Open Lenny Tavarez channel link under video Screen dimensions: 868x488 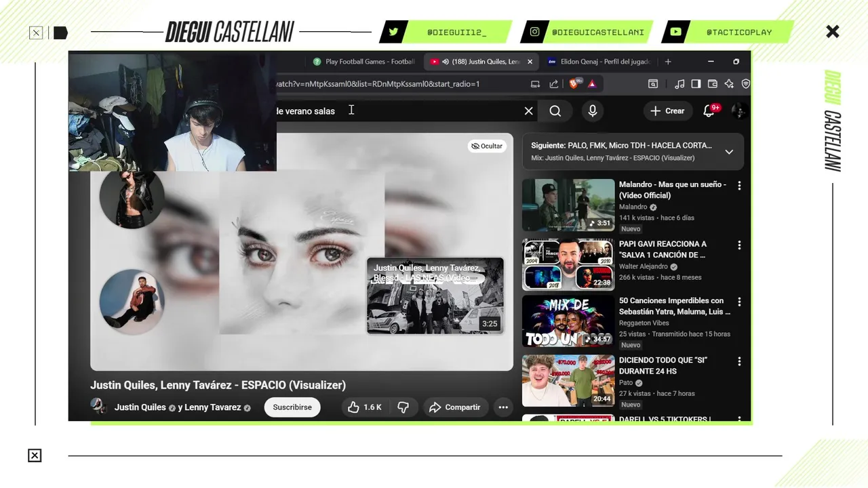point(213,407)
